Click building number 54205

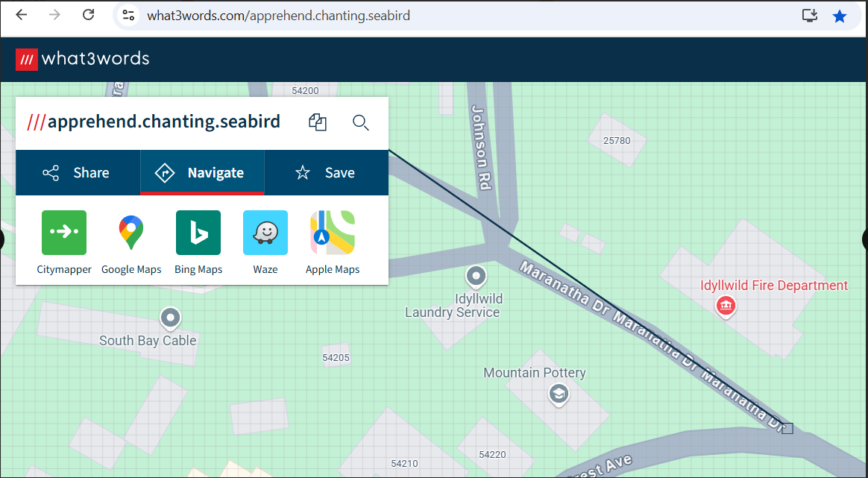336,358
